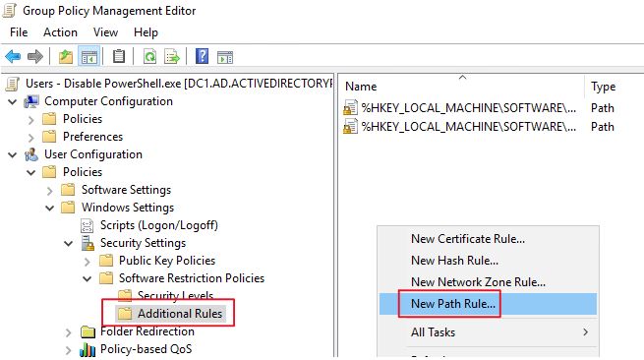Click the Additional Rules folder icon
Viewport: 644px width, 360px height.
click(125, 314)
